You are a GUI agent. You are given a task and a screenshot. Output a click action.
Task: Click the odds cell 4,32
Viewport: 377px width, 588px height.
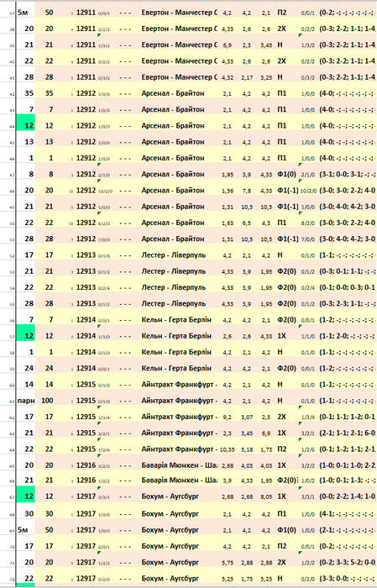(x=227, y=77)
